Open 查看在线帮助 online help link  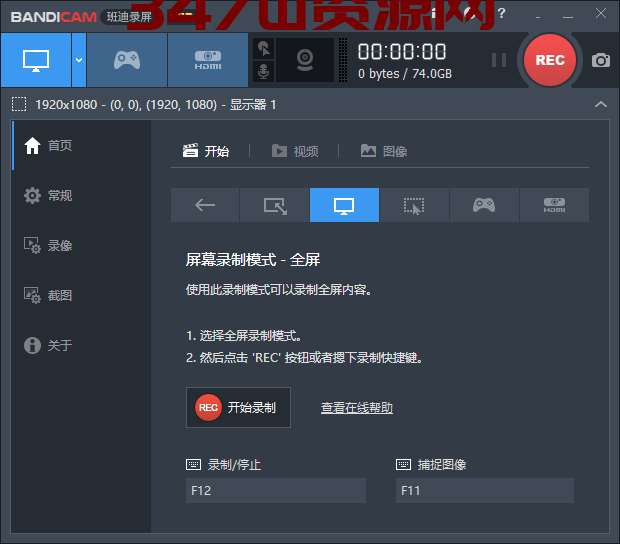tap(357, 408)
